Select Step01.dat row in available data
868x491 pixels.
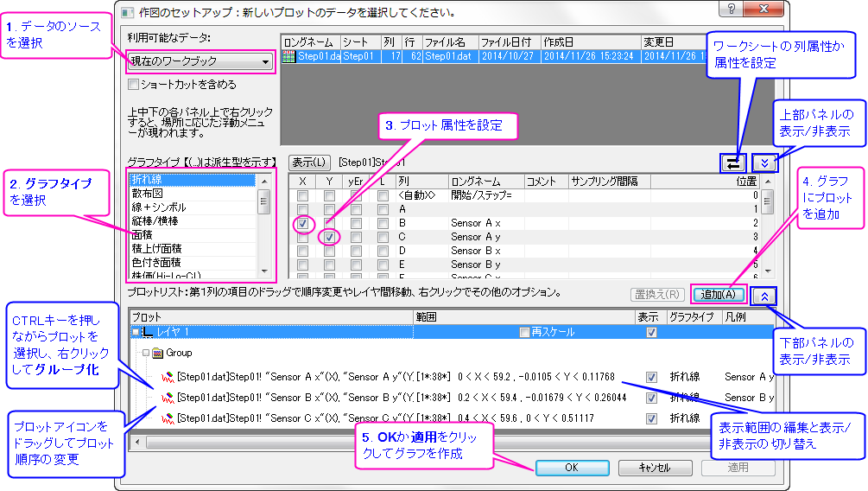494,56
